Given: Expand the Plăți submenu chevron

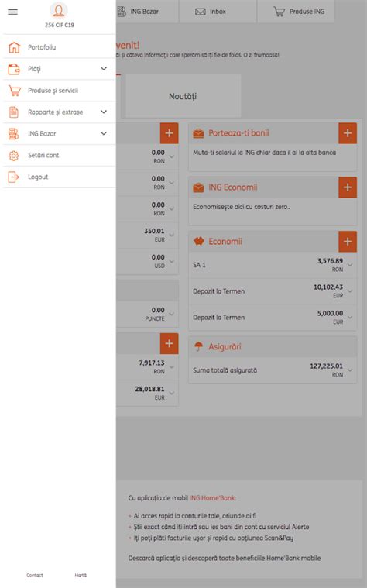Looking at the screenshot, I should coord(104,69).
